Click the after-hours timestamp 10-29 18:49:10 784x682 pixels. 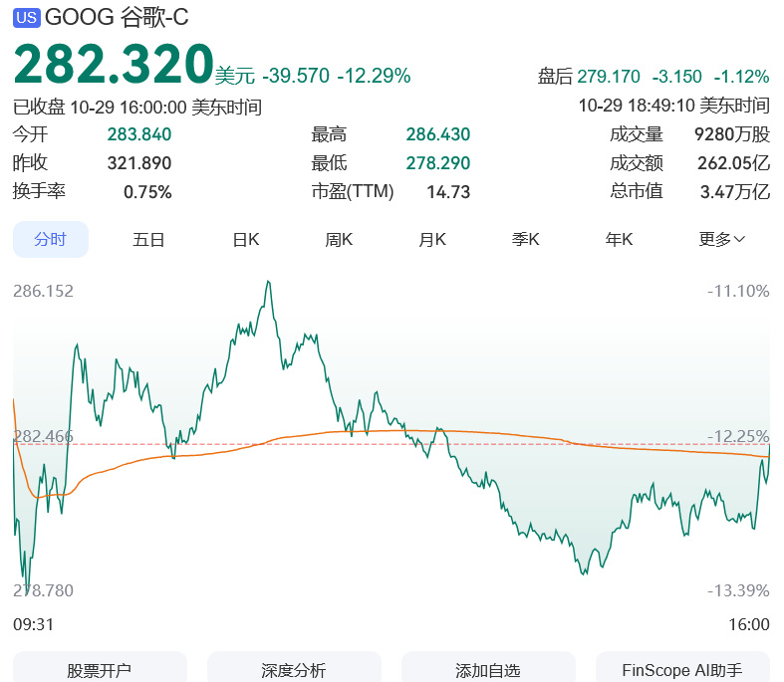[x=637, y=106]
